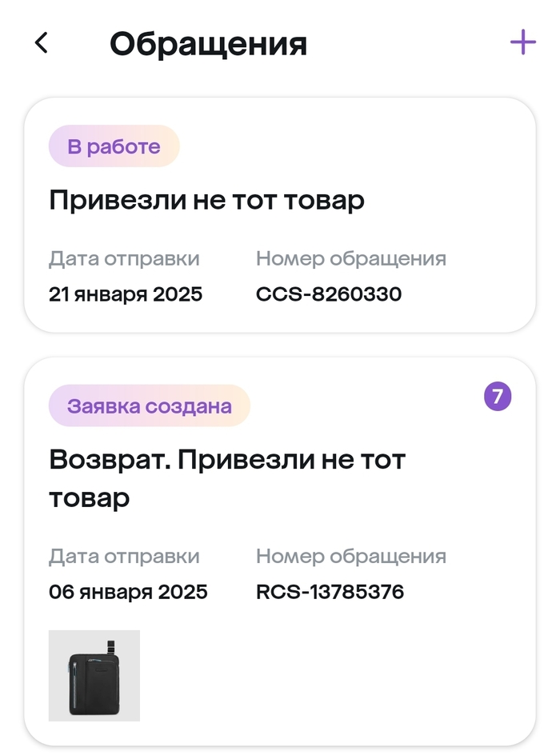Tap the blank header area left of plus

408,43
